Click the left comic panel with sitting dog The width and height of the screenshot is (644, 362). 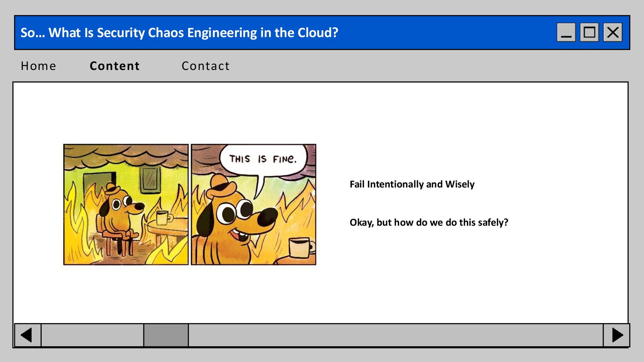point(126,204)
